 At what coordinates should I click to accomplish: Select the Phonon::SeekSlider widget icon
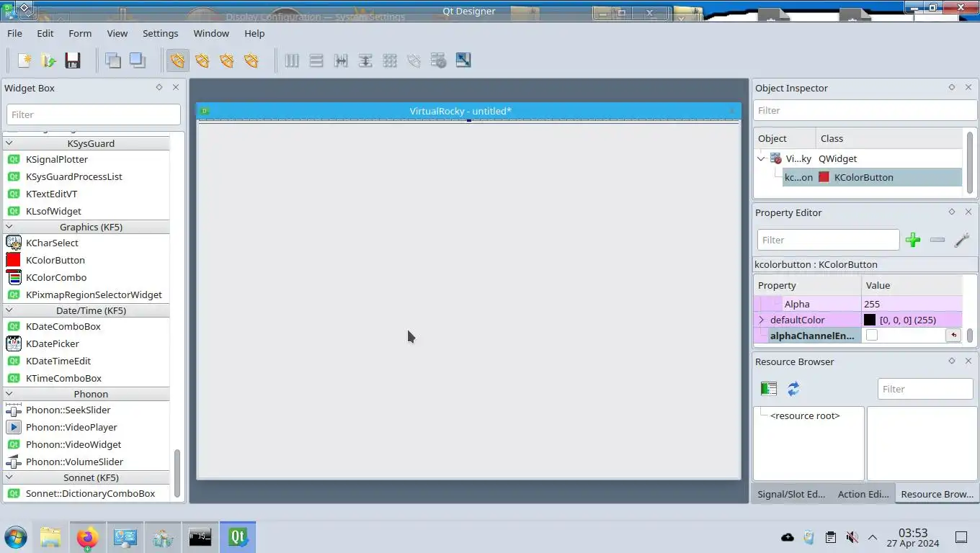[x=13, y=410]
